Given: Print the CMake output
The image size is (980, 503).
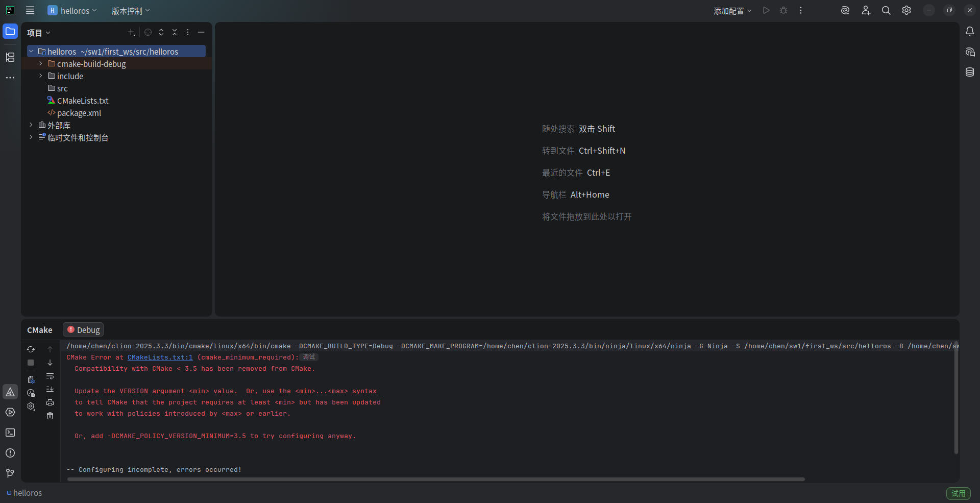Looking at the screenshot, I should (50, 402).
